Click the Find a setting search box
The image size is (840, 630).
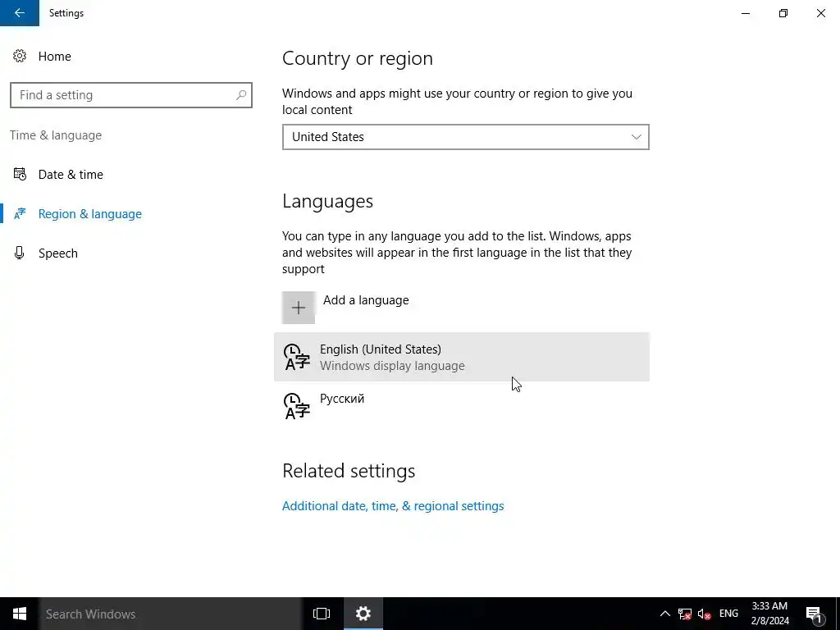tap(130, 95)
